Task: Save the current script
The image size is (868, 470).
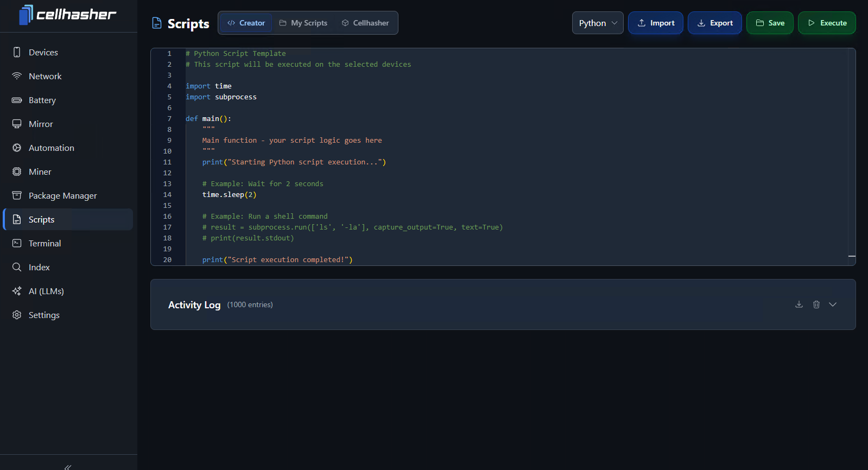Action: 770,23
